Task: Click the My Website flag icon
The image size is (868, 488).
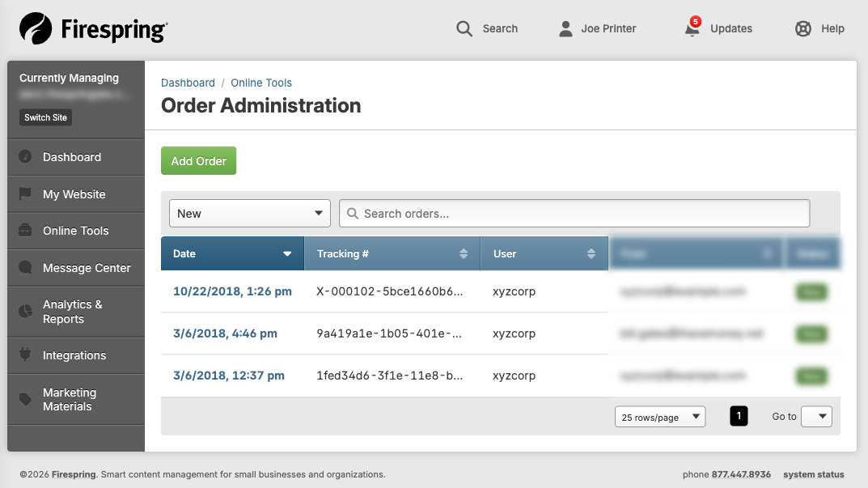Action: click(x=25, y=194)
